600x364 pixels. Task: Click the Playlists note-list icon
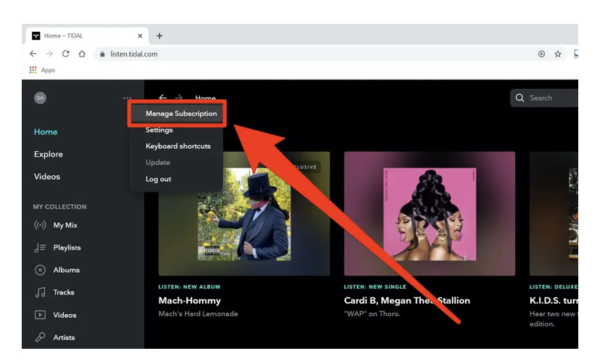40,247
